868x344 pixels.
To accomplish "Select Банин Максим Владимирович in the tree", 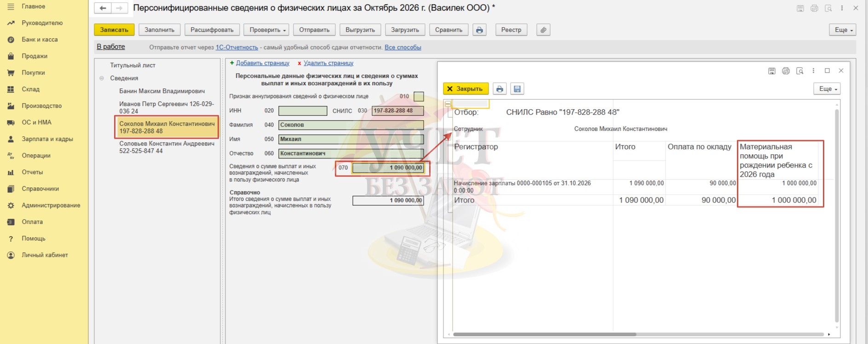I will point(162,91).
